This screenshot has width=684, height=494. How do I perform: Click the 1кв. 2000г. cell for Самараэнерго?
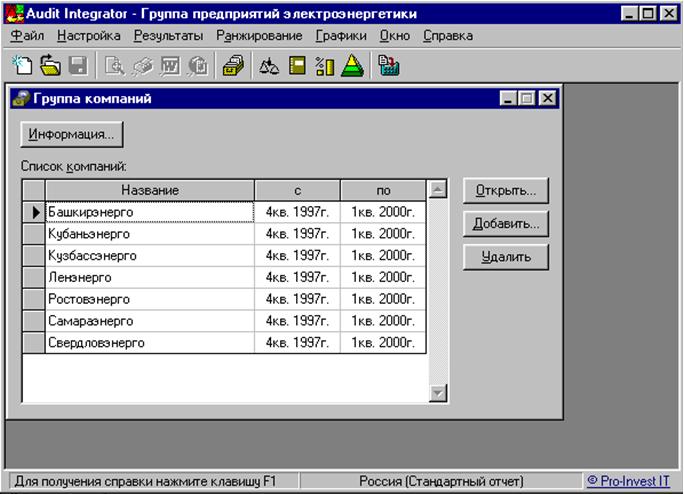[x=383, y=321]
